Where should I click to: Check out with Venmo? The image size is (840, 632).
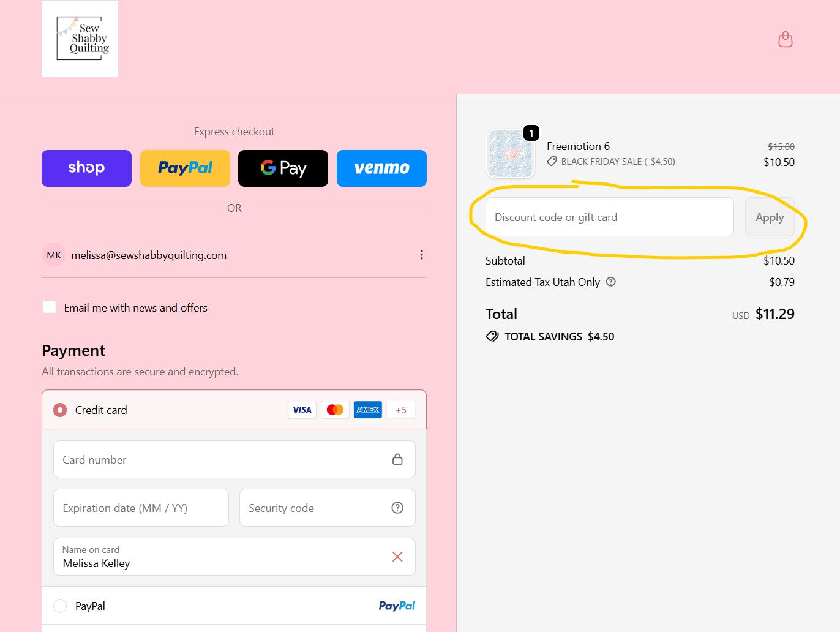click(x=381, y=168)
